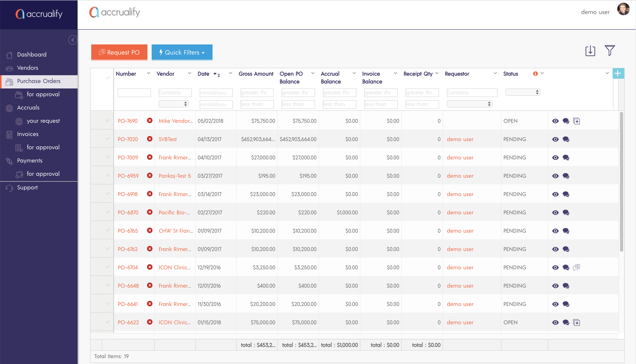Viewport: 636px width, 364px height.
Task: Open the Accruals sidebar item
Action: [28, 108]
